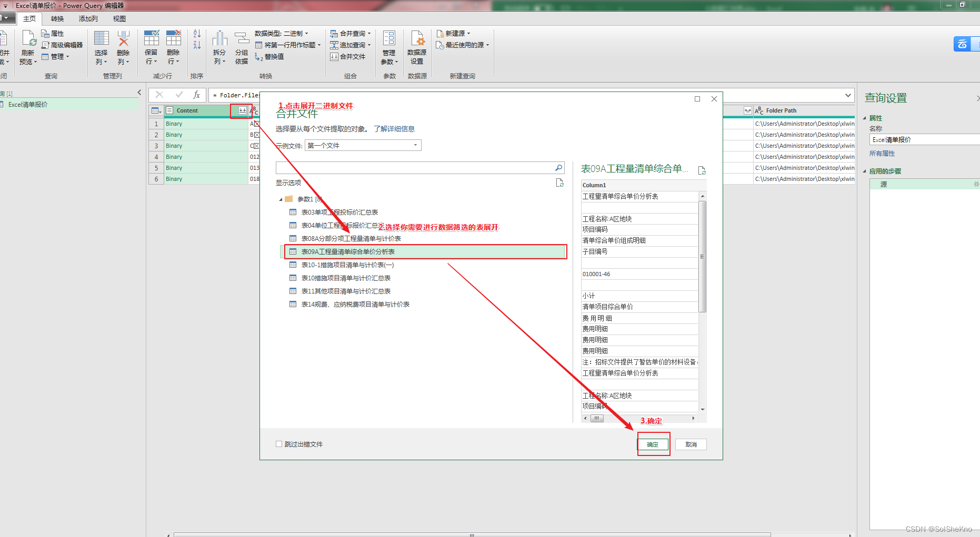The width and height of the screenshot is (980, 537).
Task: Click the 拆分列 split column icon
Action: 219,38
